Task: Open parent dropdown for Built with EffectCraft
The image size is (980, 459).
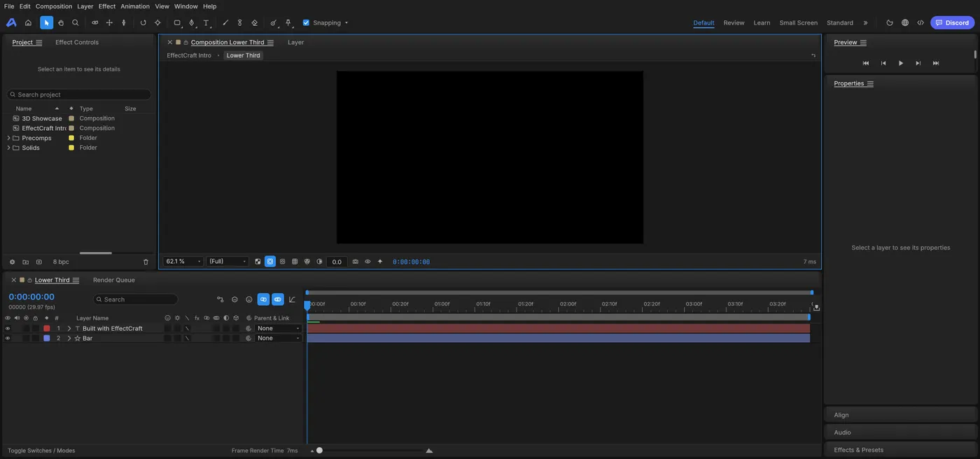Action: 279,328
